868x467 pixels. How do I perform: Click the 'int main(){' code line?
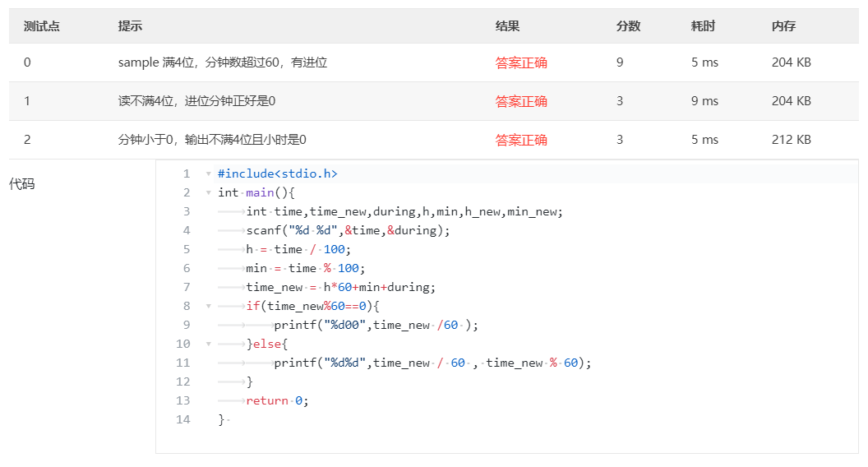point(256,192)
